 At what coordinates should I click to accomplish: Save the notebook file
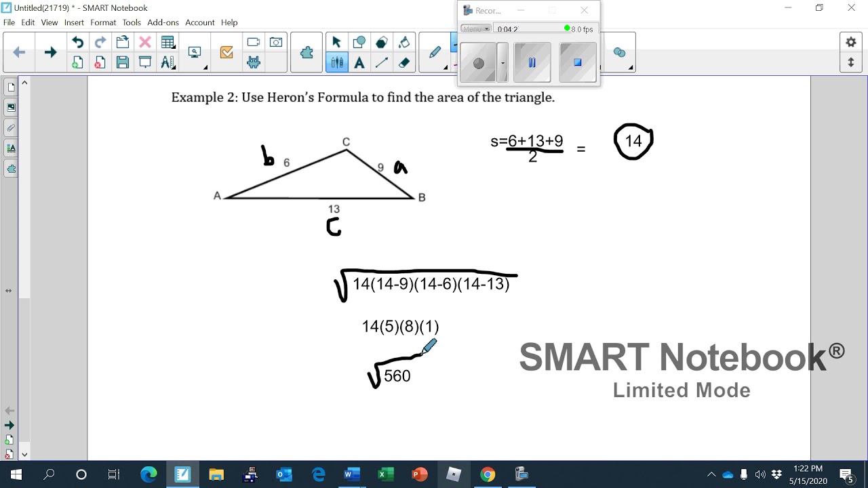(122, 62)
